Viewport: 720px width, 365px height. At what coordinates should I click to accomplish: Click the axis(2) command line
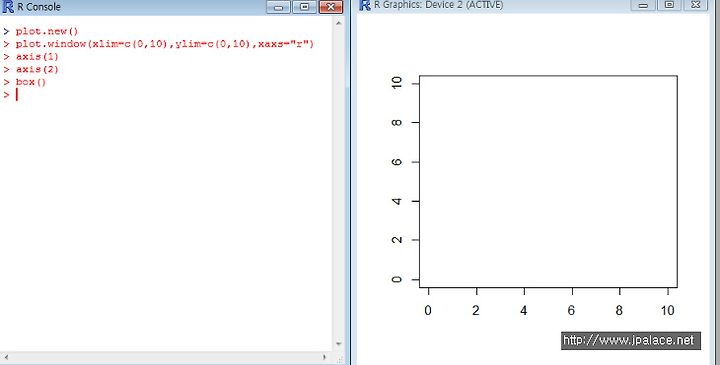click(37, 70)
